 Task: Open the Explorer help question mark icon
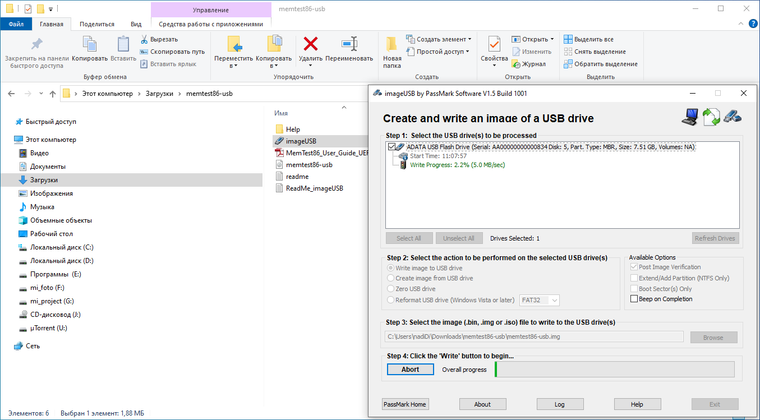753,24
